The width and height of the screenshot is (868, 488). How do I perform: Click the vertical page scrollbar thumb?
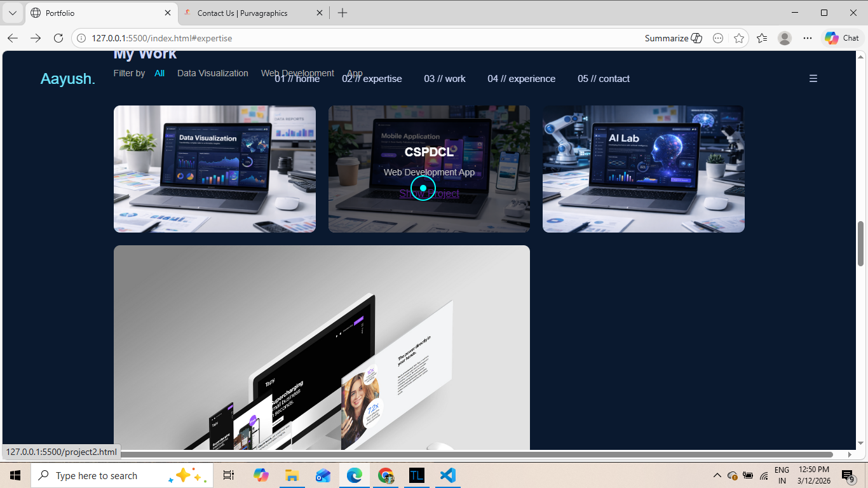[x=861, y=243]
